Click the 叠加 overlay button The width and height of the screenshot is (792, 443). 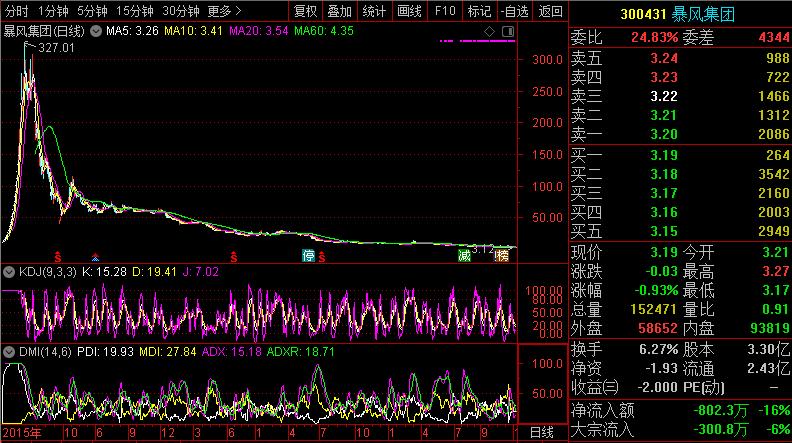339,11
